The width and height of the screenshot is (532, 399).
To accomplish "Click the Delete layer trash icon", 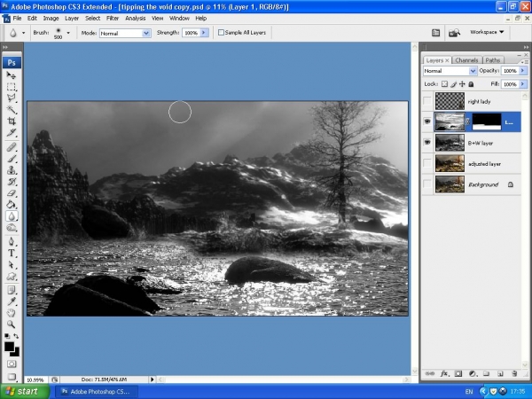I will [x=514, y=373].
